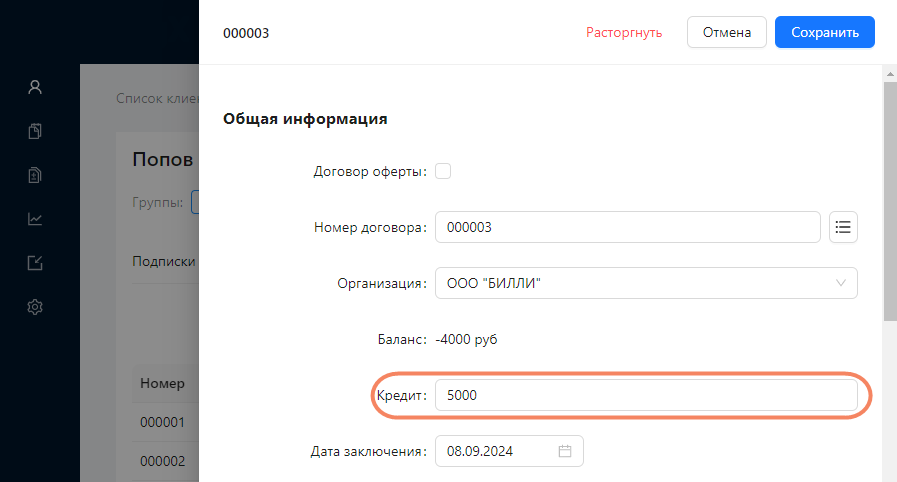
Task: Click the scrollbar up arrow
Action: coord(890,74)
